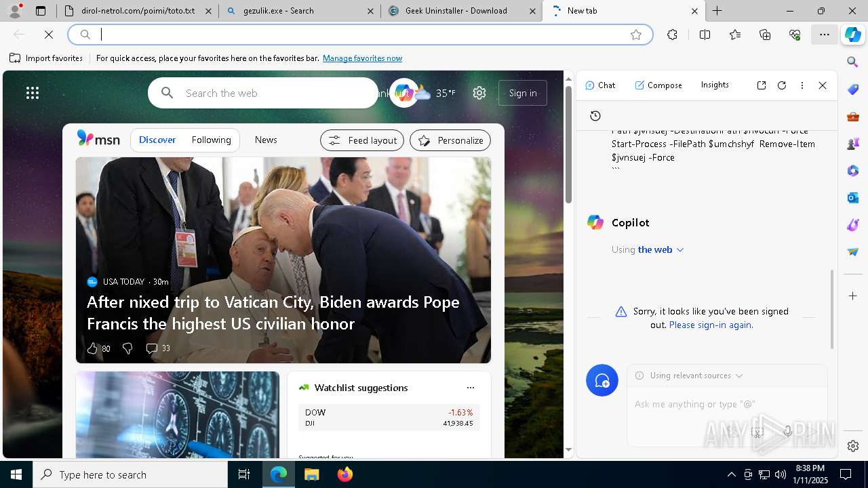Dislike the Biden Pope article
Screen dimensions: 868x488
point(127,348)
